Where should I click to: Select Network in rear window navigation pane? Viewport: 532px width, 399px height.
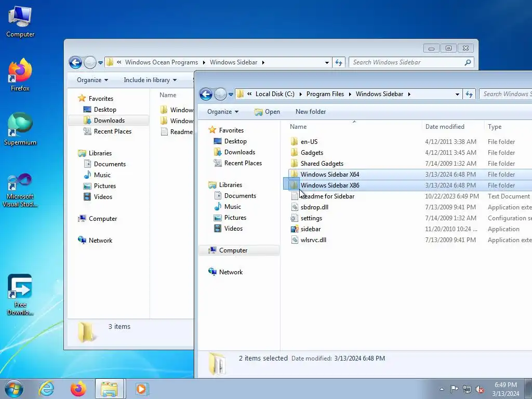coord(100,241)
